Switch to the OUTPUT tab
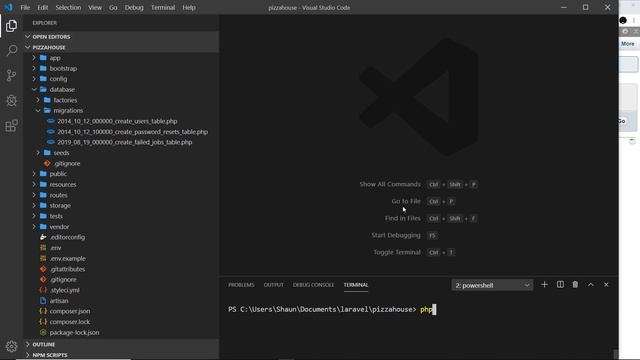Viewport: 640px width, 360px height. tap(273, 285)
